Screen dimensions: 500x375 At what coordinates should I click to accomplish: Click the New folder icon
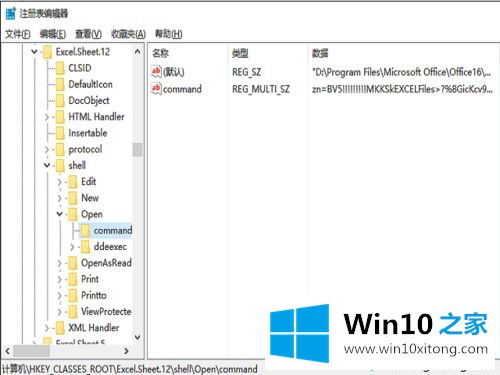[73, 198]
